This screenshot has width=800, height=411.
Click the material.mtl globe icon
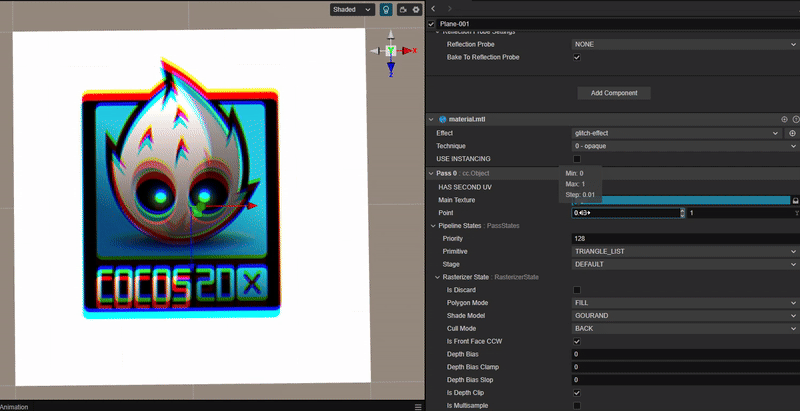tap(442, 119)
